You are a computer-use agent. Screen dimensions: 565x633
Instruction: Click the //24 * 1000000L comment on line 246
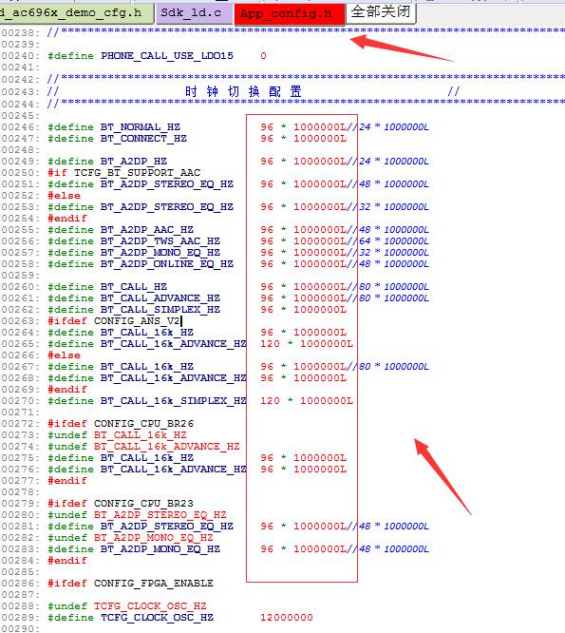(x=387, y=127)
